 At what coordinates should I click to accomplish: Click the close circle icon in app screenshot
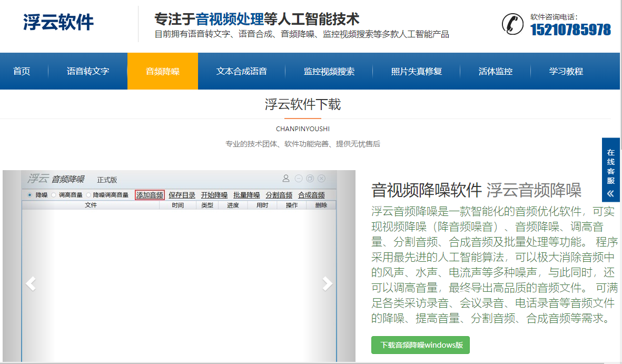pyautogui.click(x=322, y=179)
